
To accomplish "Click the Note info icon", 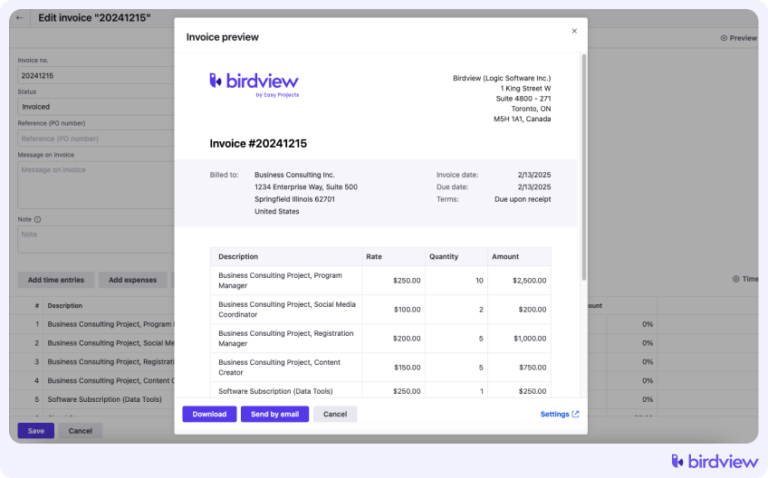I will (x=38, y=219).
